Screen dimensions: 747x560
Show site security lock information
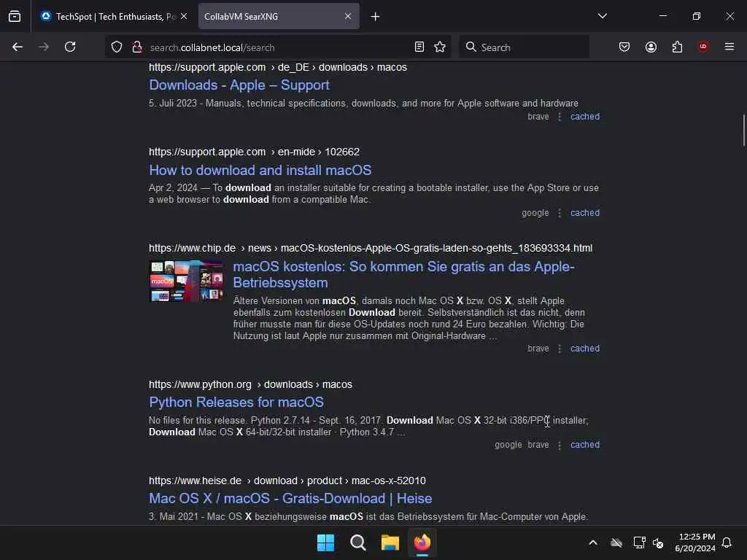coord(137,47)
